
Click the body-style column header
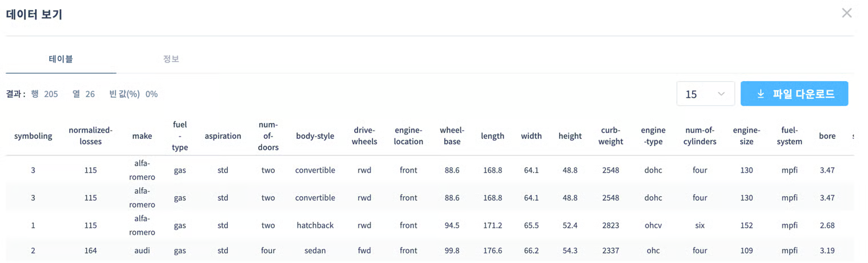point(315,136)
